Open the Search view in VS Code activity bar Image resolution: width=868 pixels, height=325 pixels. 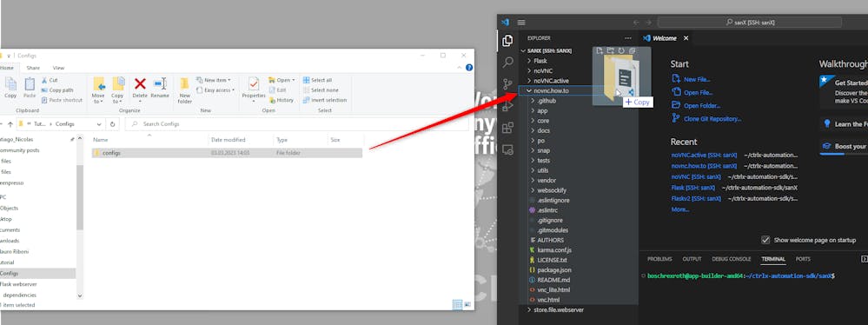(507, 63)
